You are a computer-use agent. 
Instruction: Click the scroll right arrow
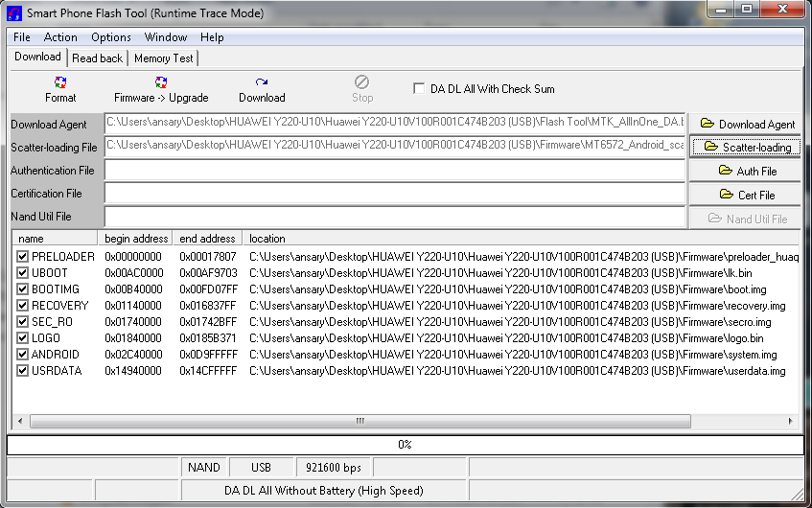tap(790, 421)
